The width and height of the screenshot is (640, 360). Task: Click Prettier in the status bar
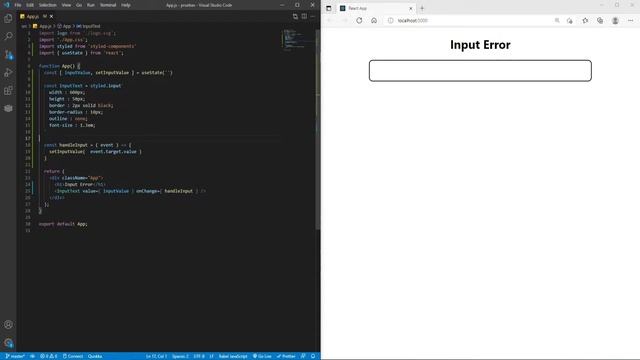286,356
